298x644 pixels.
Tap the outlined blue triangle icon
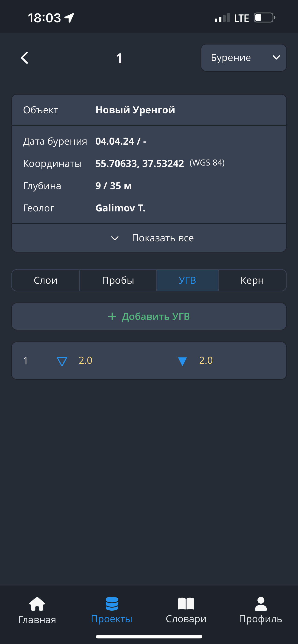click(62, 361)
